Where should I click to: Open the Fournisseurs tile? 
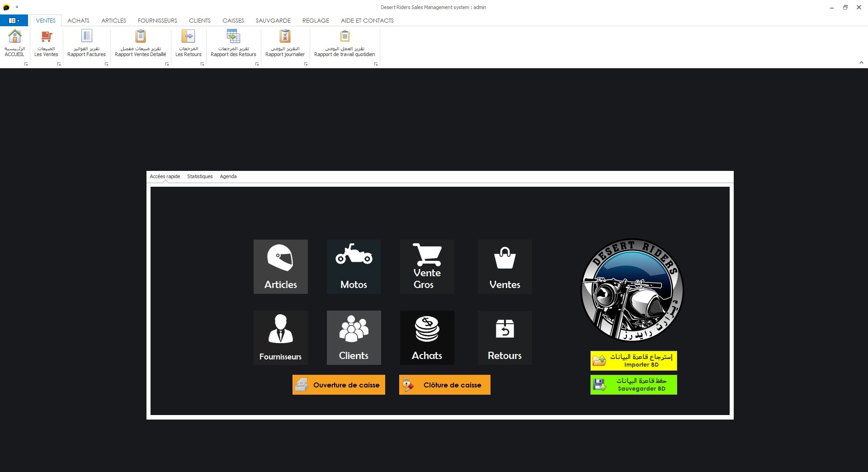(281, 338)
